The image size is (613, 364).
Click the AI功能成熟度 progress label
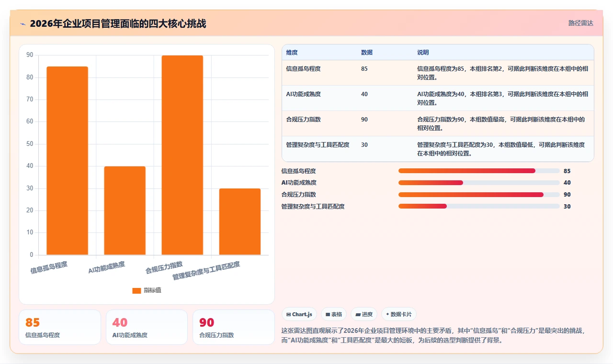(x=299, y=183)
